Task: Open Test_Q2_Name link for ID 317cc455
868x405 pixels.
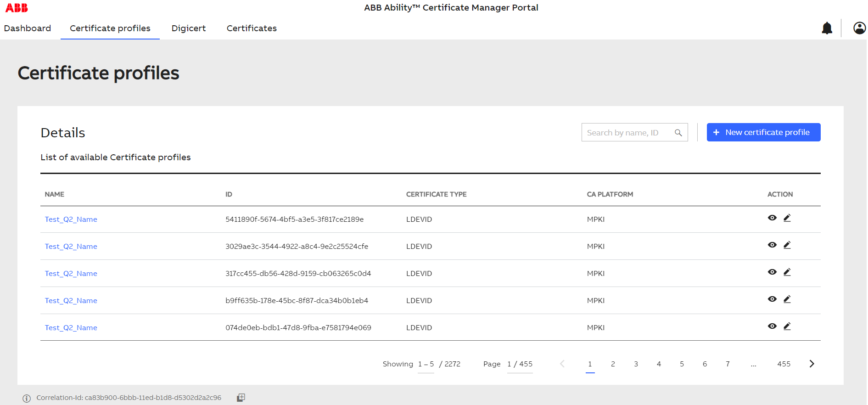Action: 71,274
